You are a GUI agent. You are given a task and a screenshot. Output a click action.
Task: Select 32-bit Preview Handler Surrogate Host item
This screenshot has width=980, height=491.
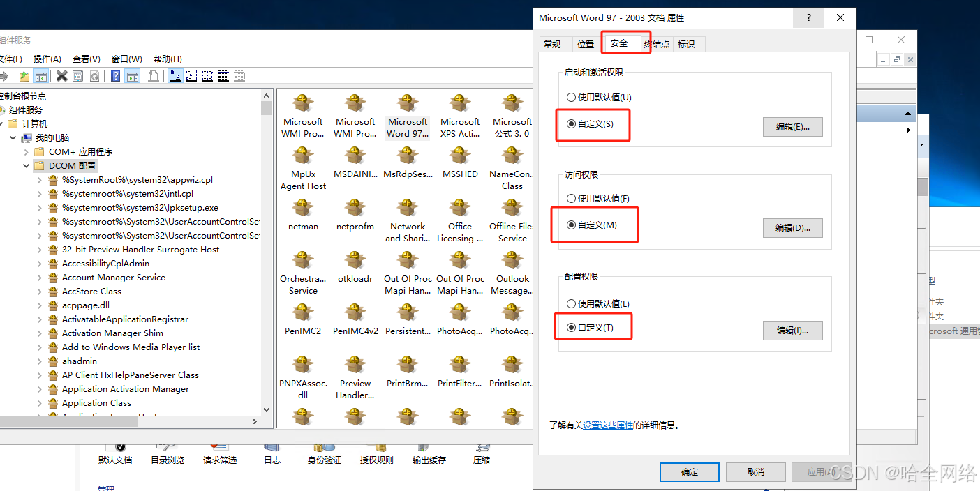pyautogui.click(x=140, y=249)
